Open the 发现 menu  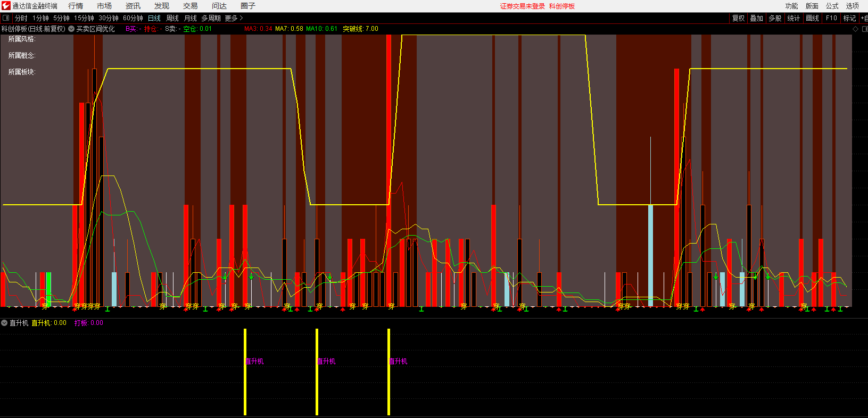(x=162, y=6)
